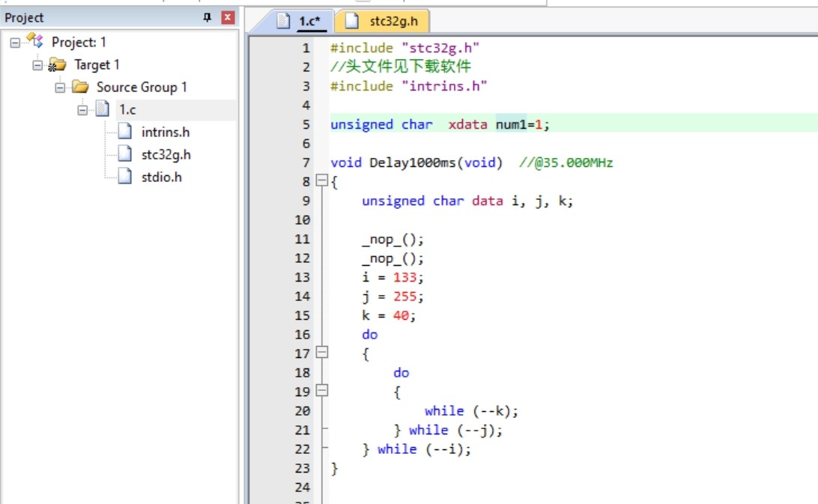Click the Delay1000ms function name
Viewport: 818px width, 504px height.
click(413, 163)
